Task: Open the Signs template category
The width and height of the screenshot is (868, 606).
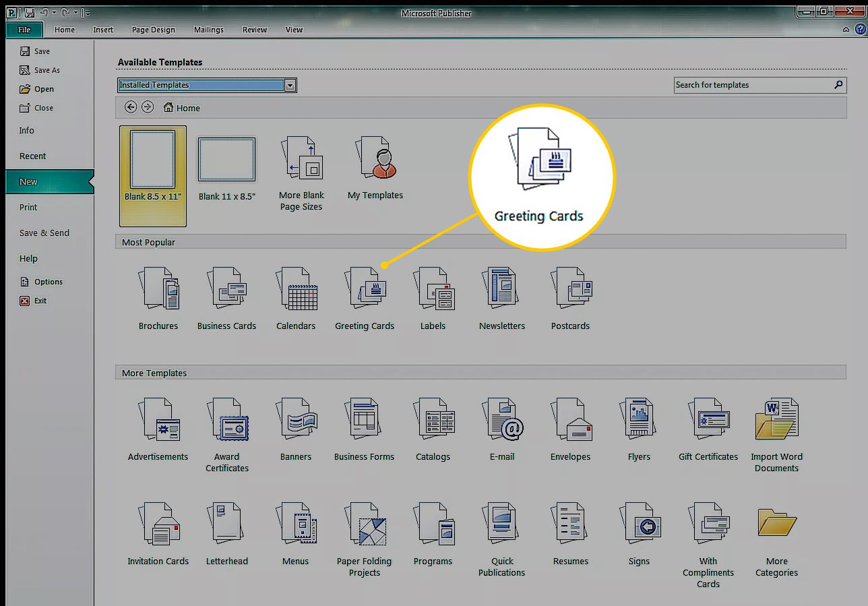Action: (x=640, y=533)
